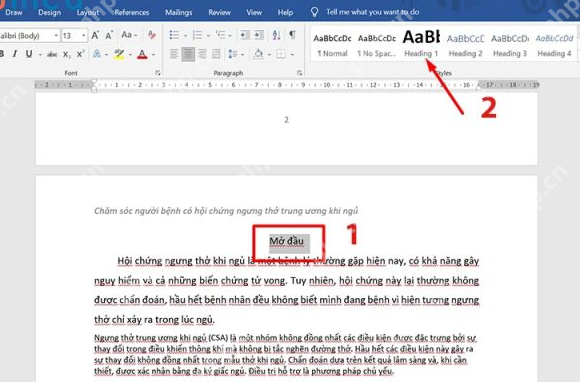Click the selected heading Mở đầu
580x382 pixels.
[x=287, y=241]
